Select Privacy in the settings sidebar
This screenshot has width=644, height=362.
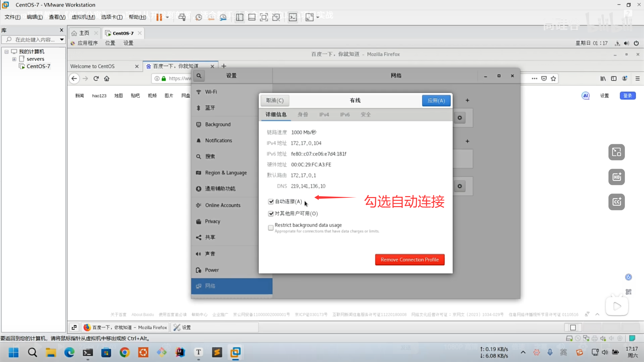(x=212, y=222)
